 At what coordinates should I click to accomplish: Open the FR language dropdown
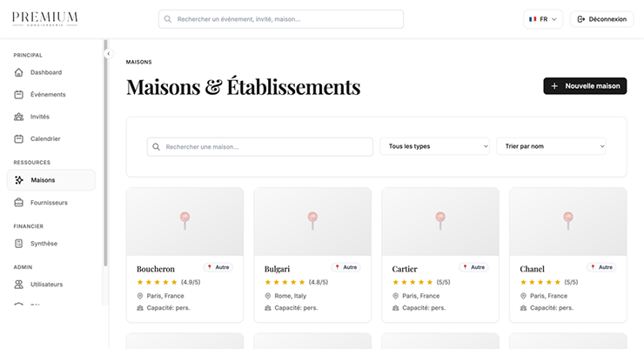(x=544, y=19)
